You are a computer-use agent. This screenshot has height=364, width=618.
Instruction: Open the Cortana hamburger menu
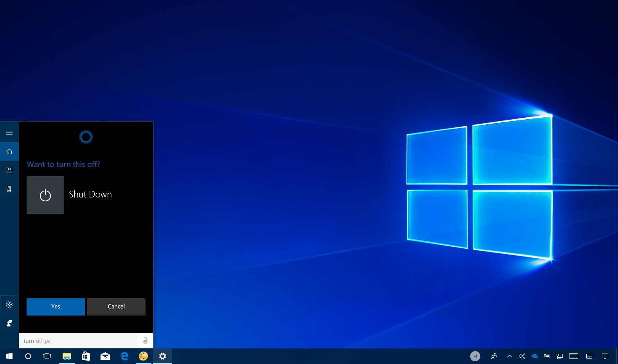[9, 133]
